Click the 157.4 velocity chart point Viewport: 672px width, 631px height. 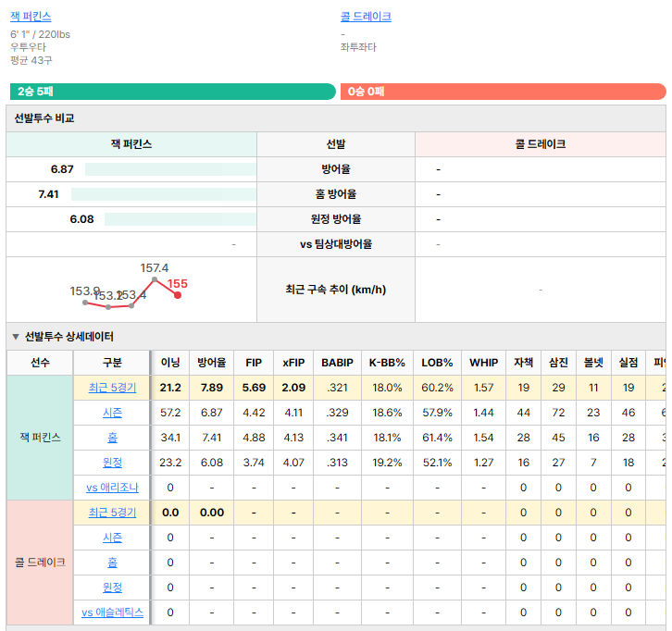(155, 279)
